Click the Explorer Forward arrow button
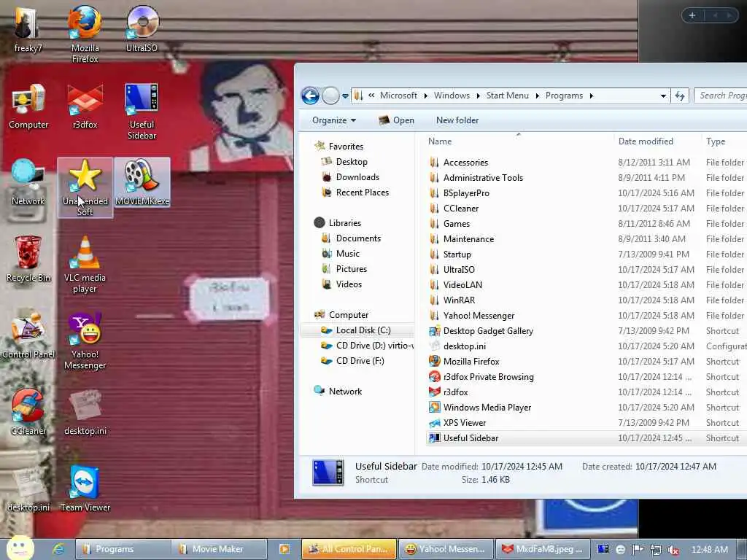747x560 pixels. tap(330, 96)
